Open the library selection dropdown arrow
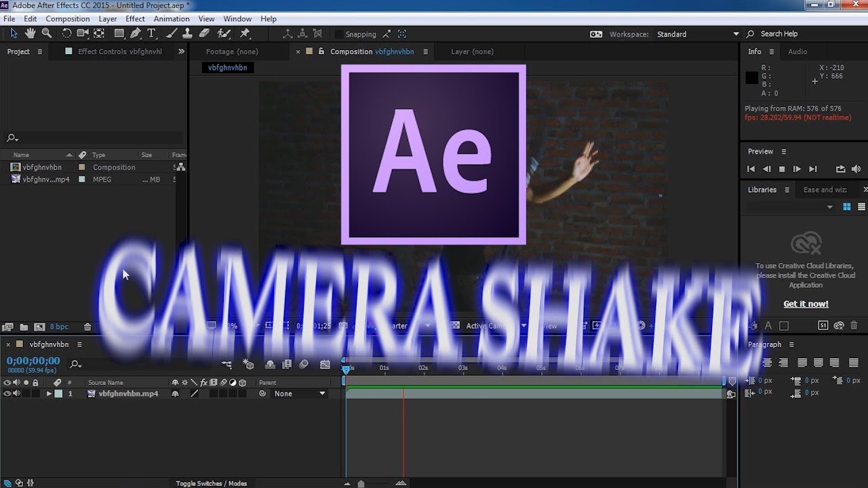 point(830,207)
